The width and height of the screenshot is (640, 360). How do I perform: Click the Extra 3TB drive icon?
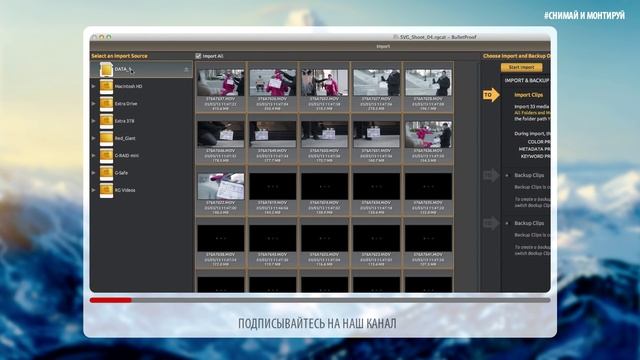tap(106, 121)
